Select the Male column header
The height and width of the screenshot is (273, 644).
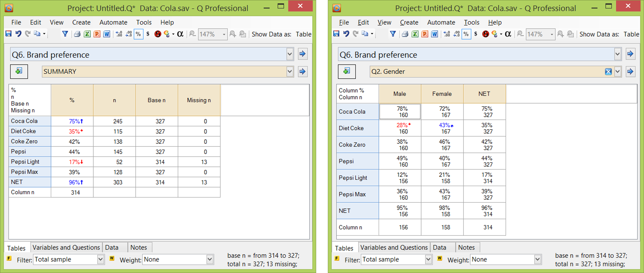(x=400, y=94)
